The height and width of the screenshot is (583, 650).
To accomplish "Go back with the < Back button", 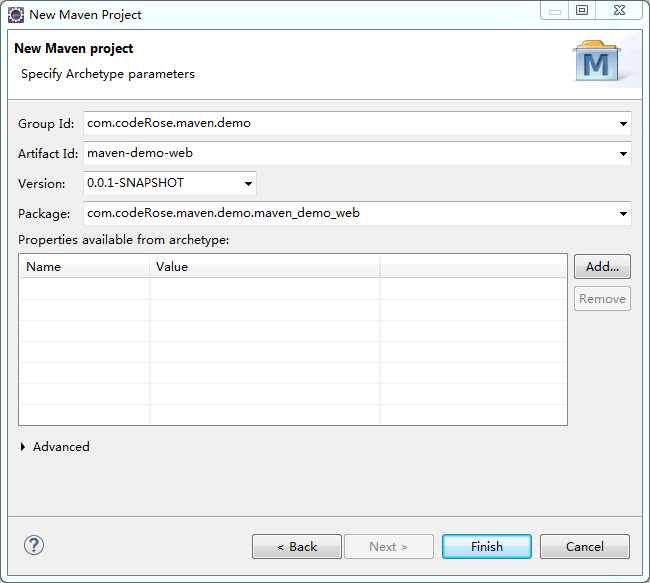I will (x=297, y=547).
